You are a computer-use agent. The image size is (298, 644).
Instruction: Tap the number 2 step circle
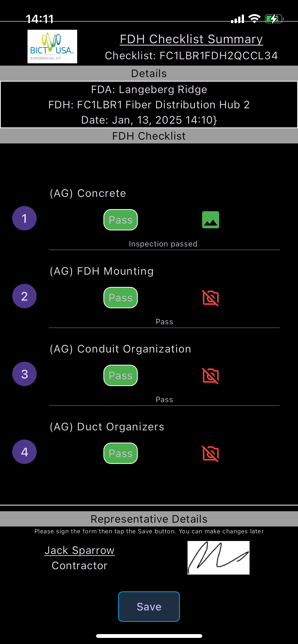[x=24, y=296]
